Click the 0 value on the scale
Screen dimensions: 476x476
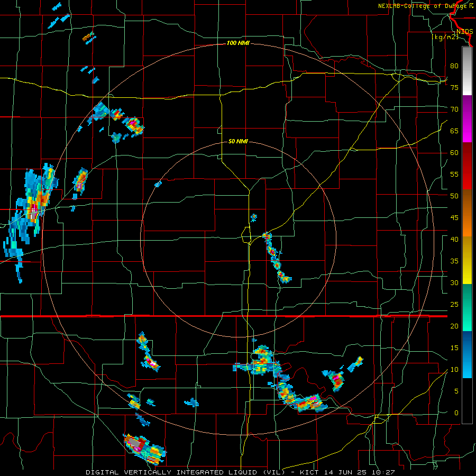tap(456, 413)
